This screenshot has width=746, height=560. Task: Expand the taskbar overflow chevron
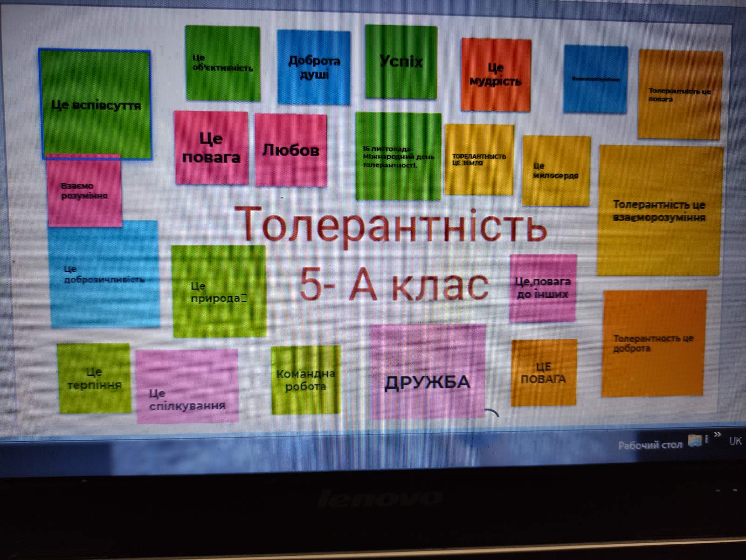[x=718, y=435]
